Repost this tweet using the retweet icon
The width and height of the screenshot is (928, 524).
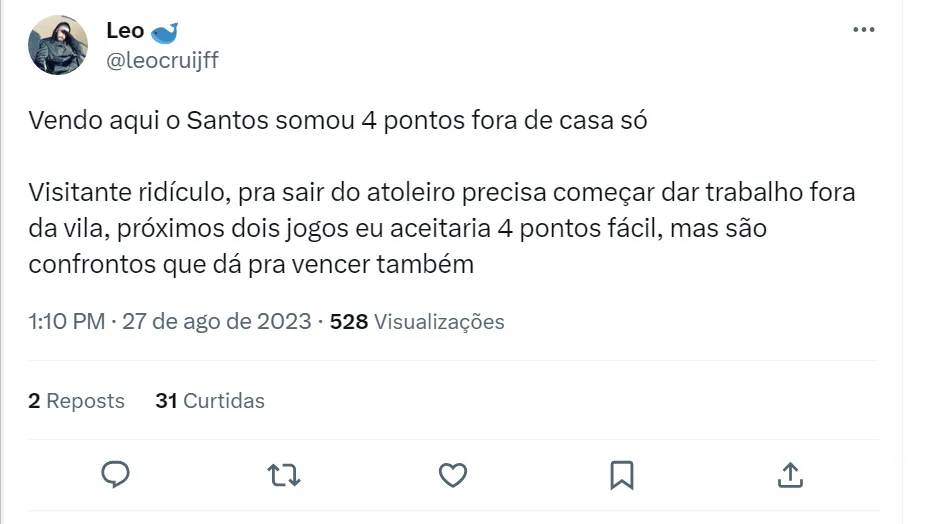[285, 474]
